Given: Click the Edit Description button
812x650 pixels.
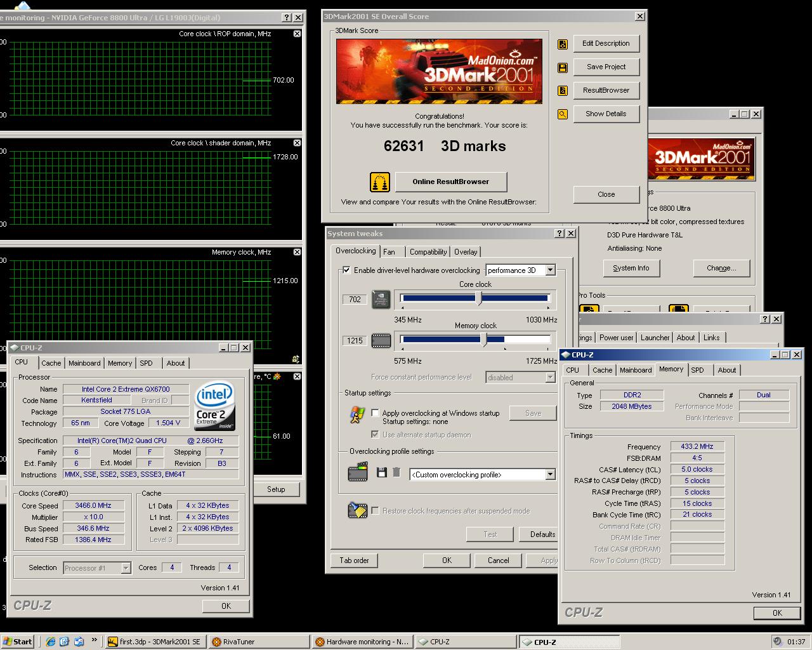Looking at the screenshot, I should (606, 43).
